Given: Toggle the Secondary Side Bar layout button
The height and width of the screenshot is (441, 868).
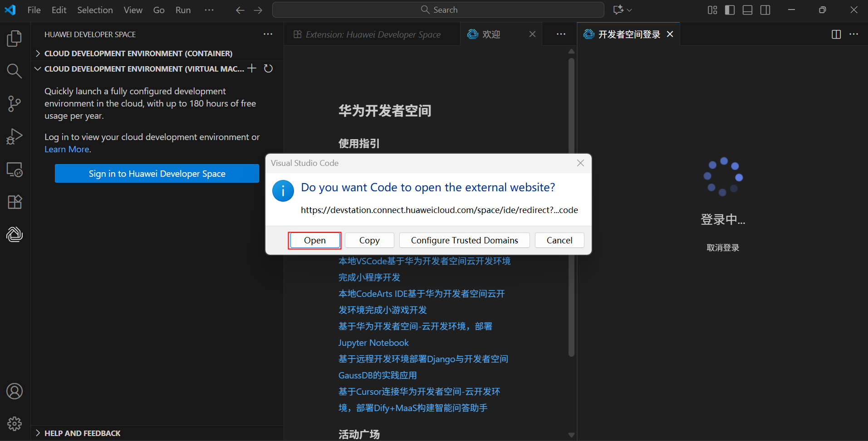Looking at the screenshot, I should (765, 10).
